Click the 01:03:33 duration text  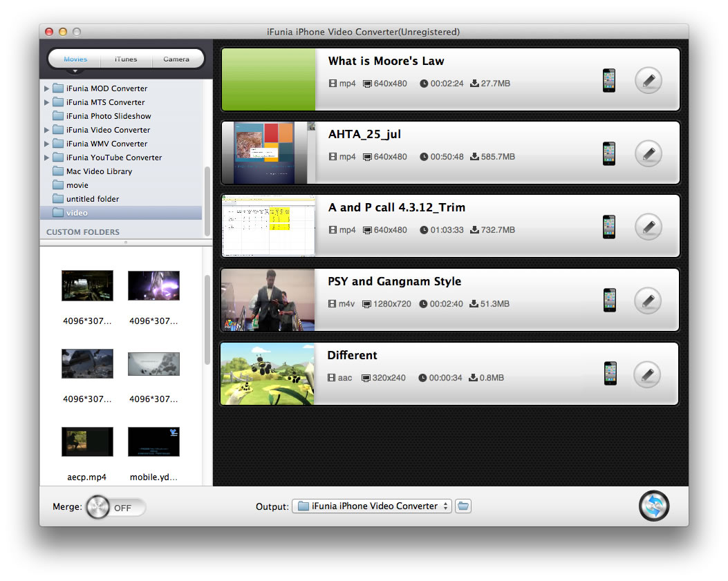click(x=447, y=230)
